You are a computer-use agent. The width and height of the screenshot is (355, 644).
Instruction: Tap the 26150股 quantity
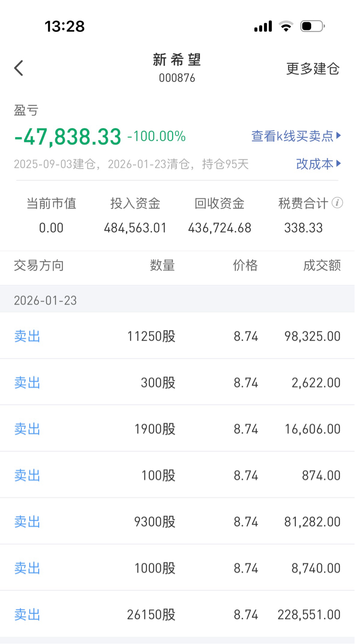[151, 614]
